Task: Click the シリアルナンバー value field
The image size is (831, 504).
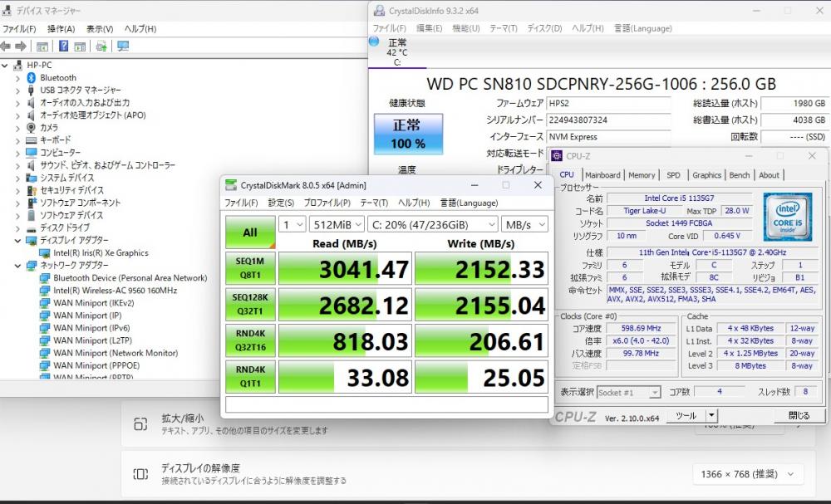Action: 608,120
